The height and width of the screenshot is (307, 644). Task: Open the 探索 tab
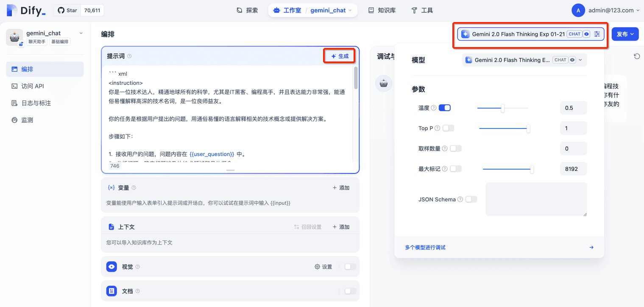point(247,11)
